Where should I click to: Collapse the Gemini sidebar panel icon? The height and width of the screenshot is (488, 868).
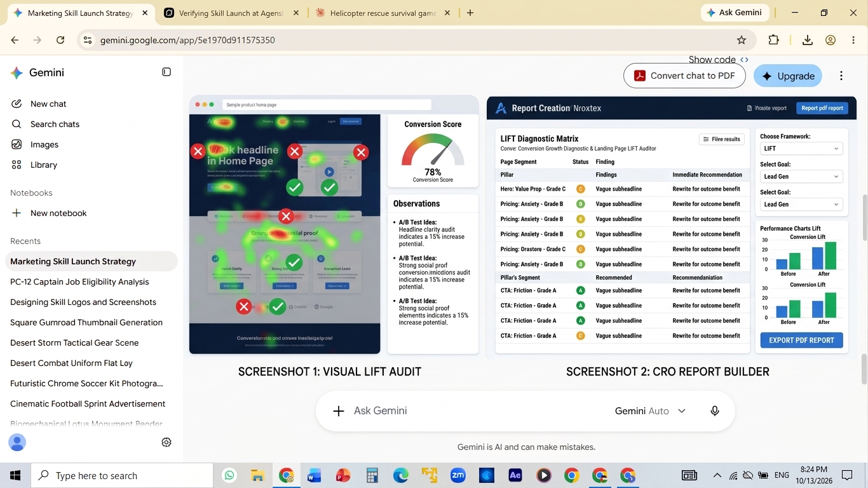(166, 72)
